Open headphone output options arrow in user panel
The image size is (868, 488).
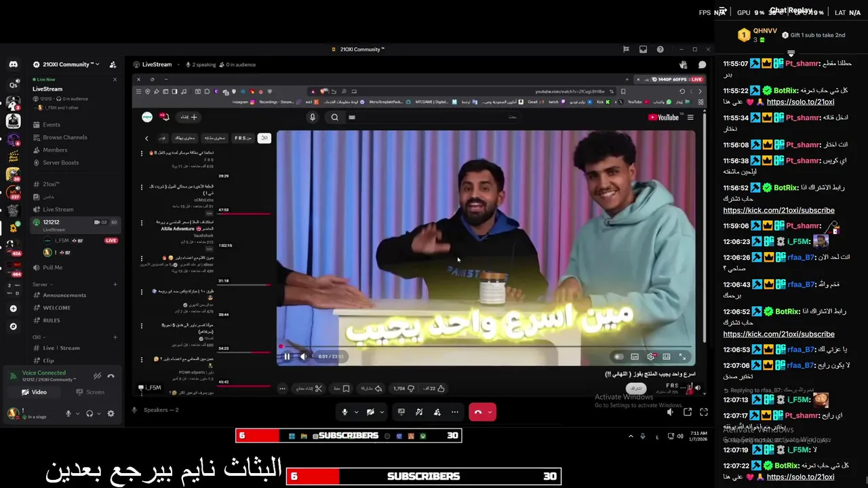coord(98,413)
